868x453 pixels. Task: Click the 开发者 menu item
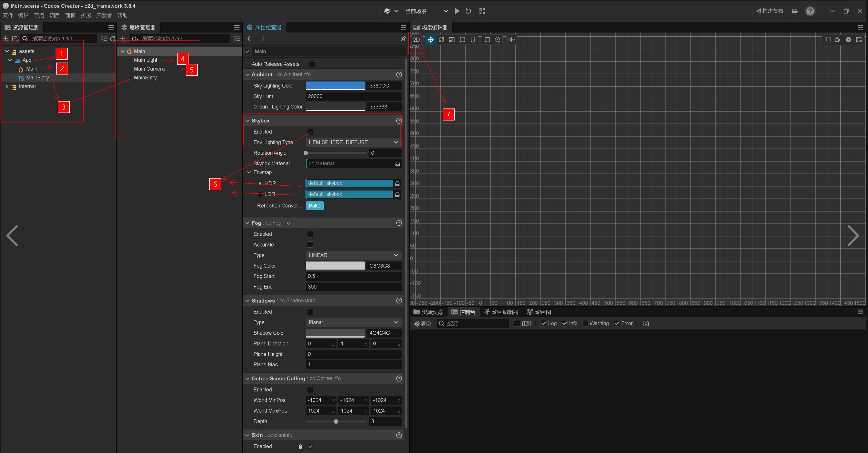coord(106,15)
